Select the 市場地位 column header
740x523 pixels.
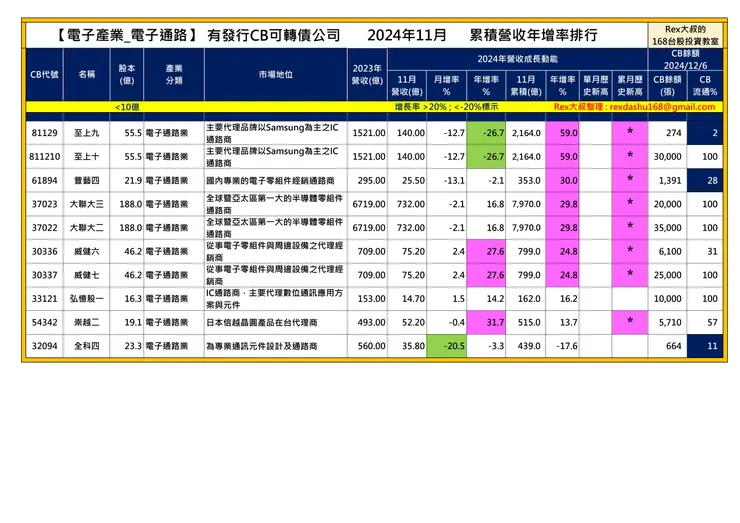[276, 75]
